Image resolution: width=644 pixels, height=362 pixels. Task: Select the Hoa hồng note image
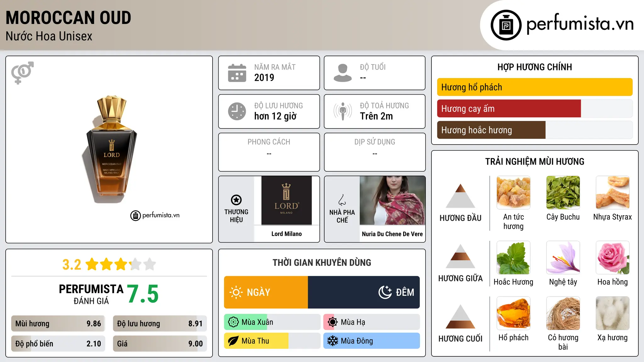coord(613,258)
